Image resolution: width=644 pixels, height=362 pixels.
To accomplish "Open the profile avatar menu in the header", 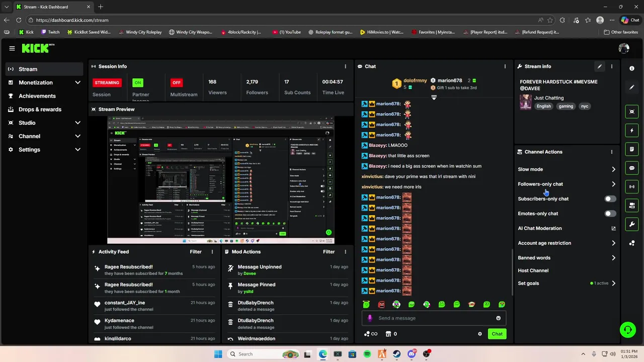I will (624, 48).
